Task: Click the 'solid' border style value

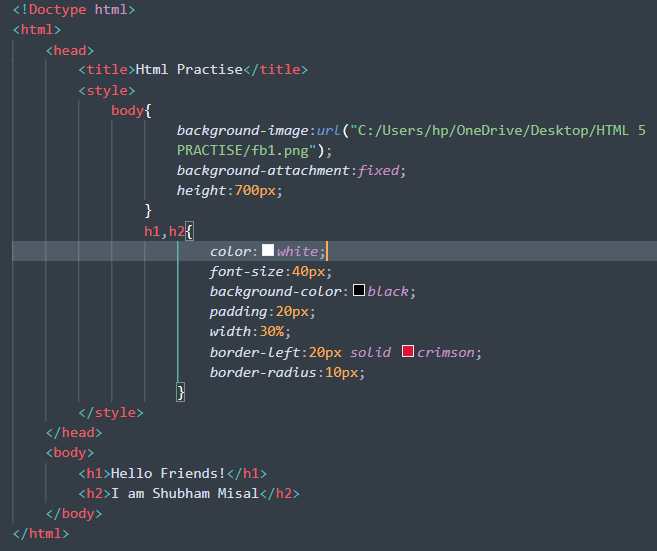Action: tap(370, 352)
